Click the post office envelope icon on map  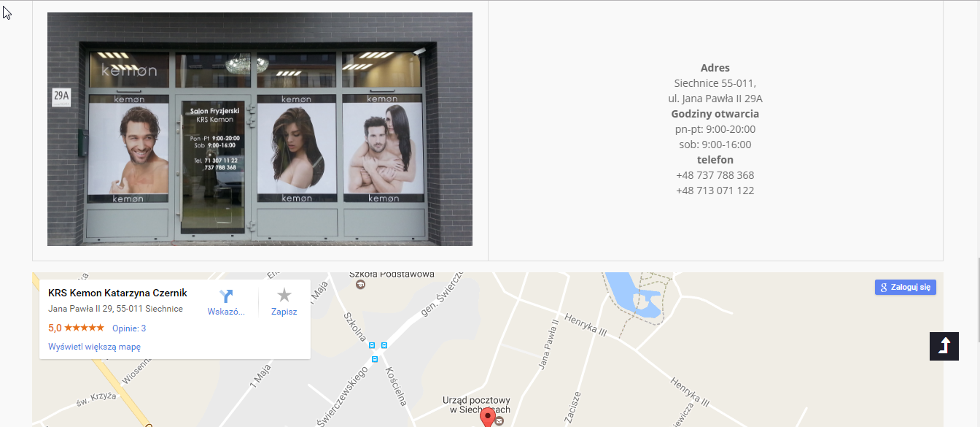click(x=499, y=421)
